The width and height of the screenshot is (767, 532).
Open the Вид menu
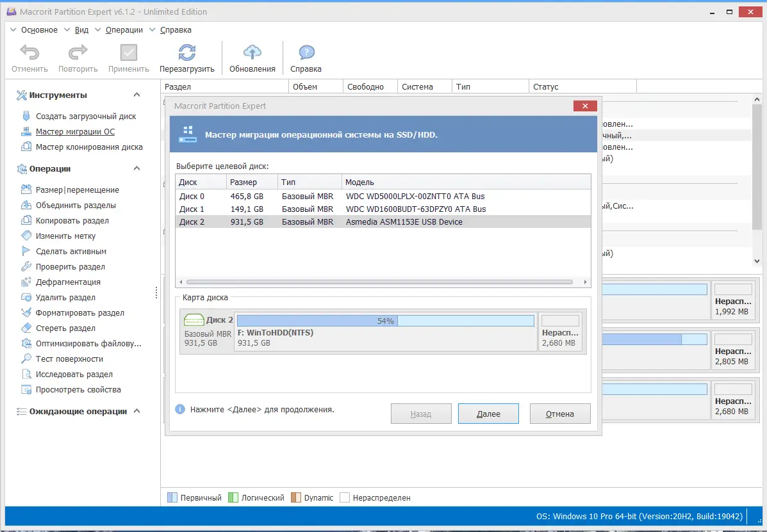pos(81,30)
